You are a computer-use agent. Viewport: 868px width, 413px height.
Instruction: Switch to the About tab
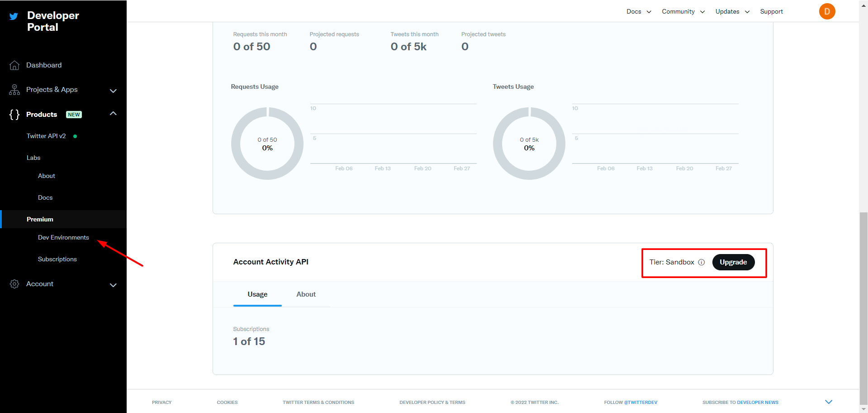pyautogui.click(x=306, y=294)
